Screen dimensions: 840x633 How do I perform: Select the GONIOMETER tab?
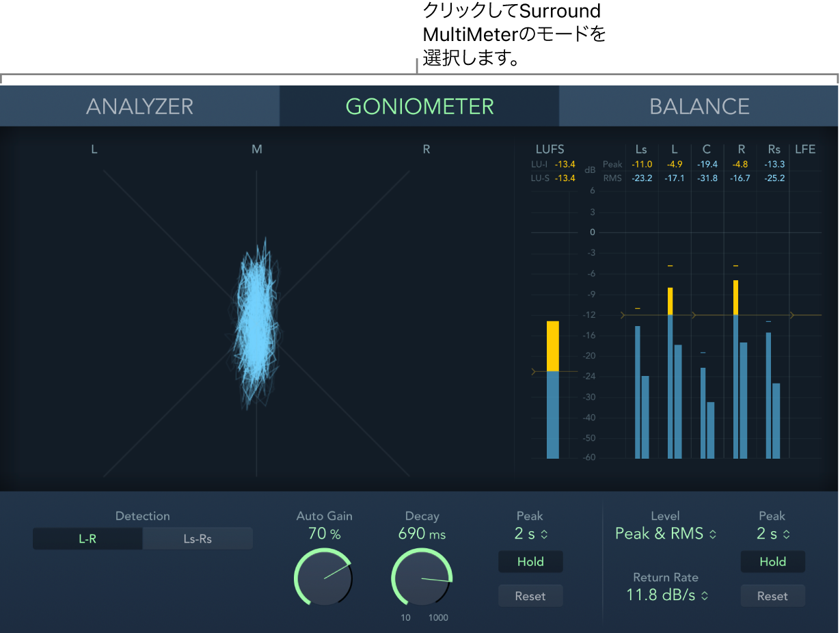click(419, 106)
